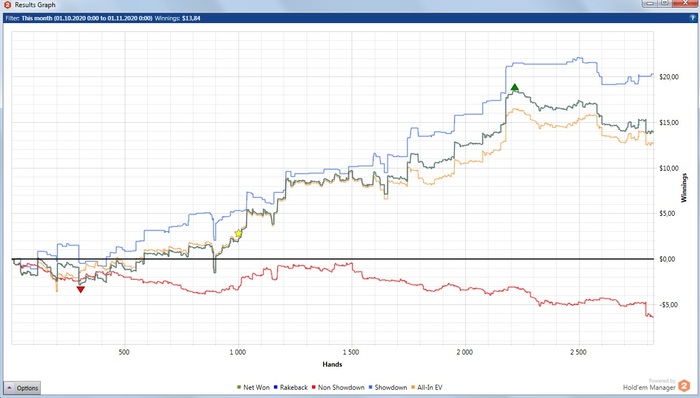Click the Results Graph window title
Viewport: 700px width, 398px height.
tap(35, 5)
